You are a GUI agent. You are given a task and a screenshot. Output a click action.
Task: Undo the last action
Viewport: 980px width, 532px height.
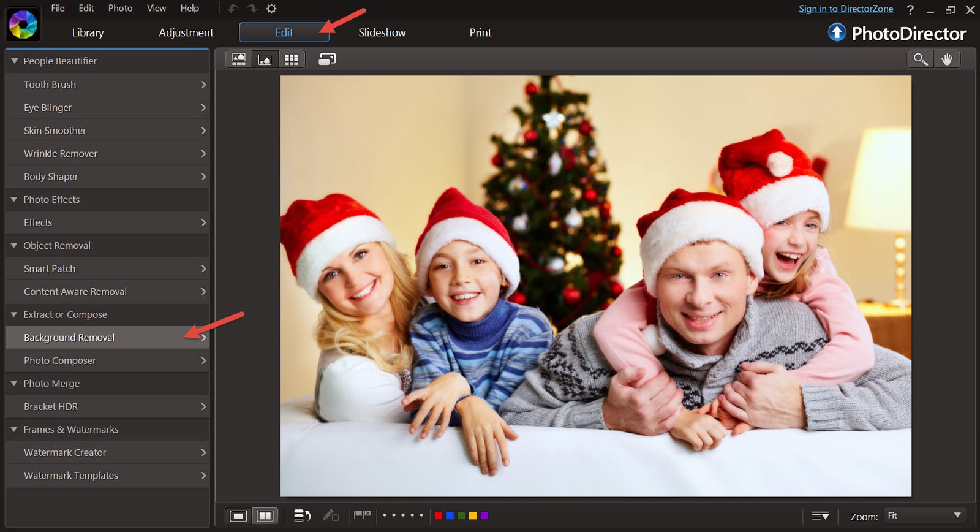tap(233, 9)
